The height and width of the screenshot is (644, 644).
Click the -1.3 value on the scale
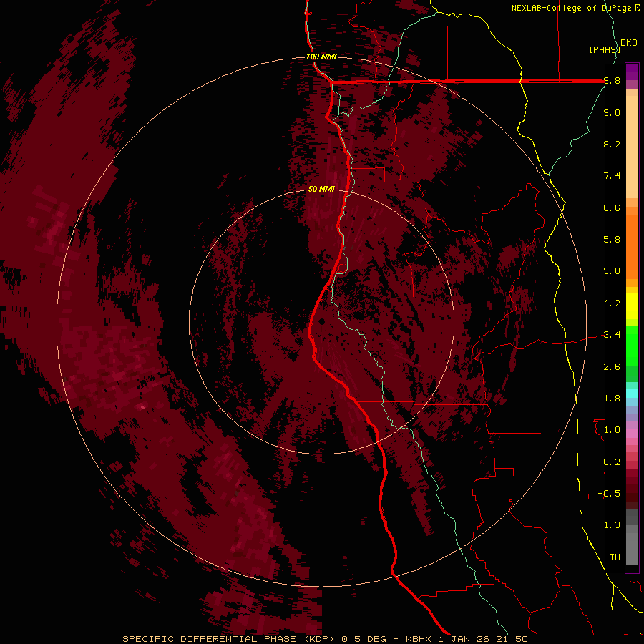[609, 525]
